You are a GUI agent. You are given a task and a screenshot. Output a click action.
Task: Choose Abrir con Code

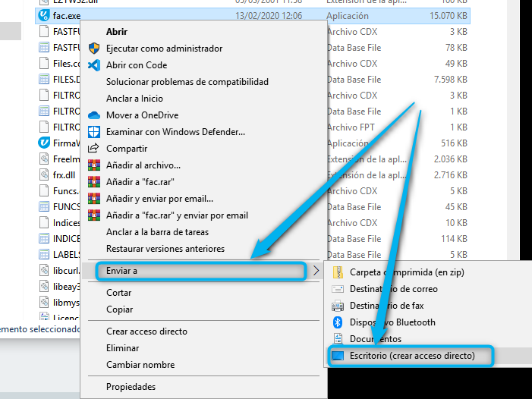[x=137, y=65]
